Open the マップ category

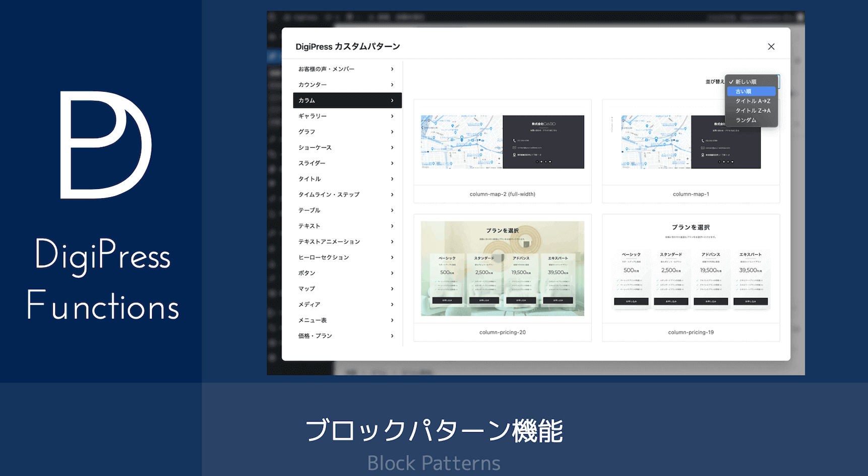coord(347,288)
